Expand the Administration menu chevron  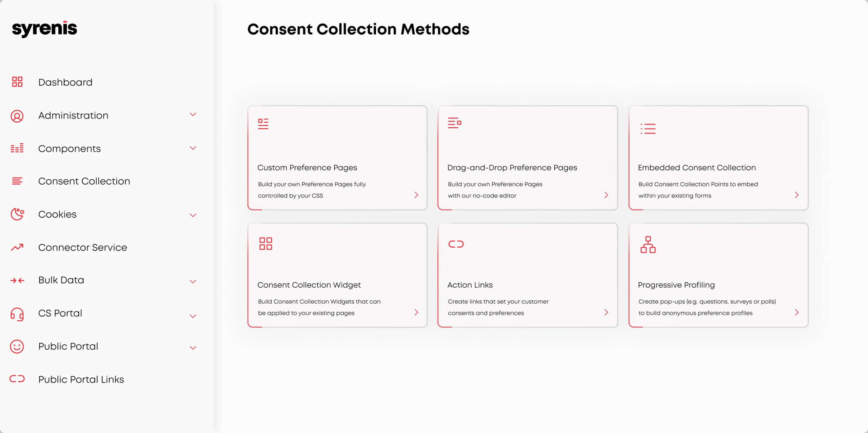point(193,115)
